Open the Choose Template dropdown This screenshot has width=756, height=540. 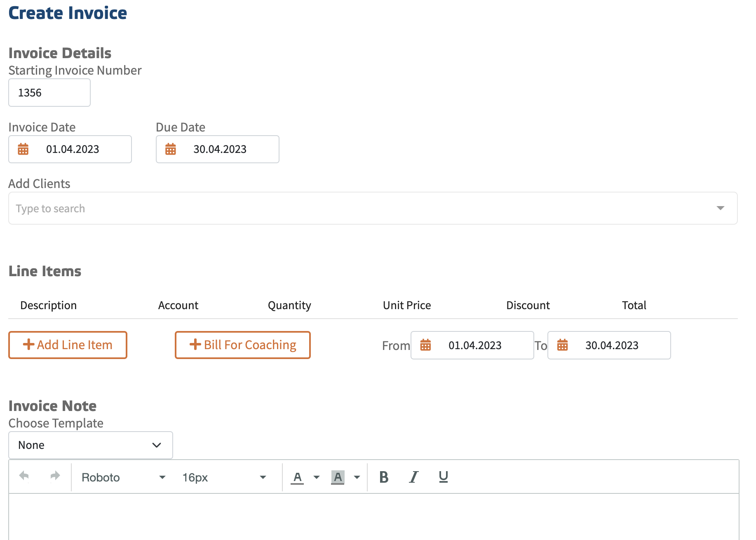[x=90, y=445]
